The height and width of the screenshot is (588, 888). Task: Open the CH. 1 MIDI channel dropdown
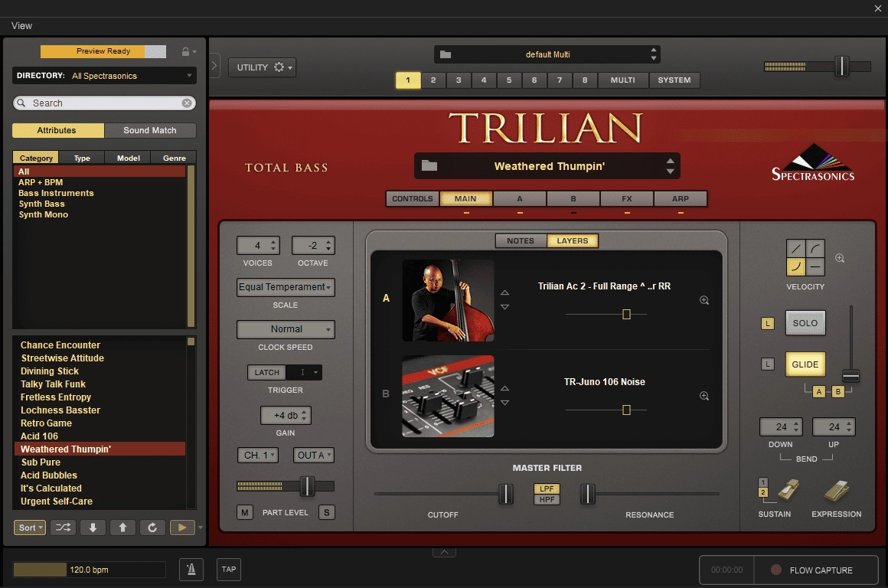point(258,456)
